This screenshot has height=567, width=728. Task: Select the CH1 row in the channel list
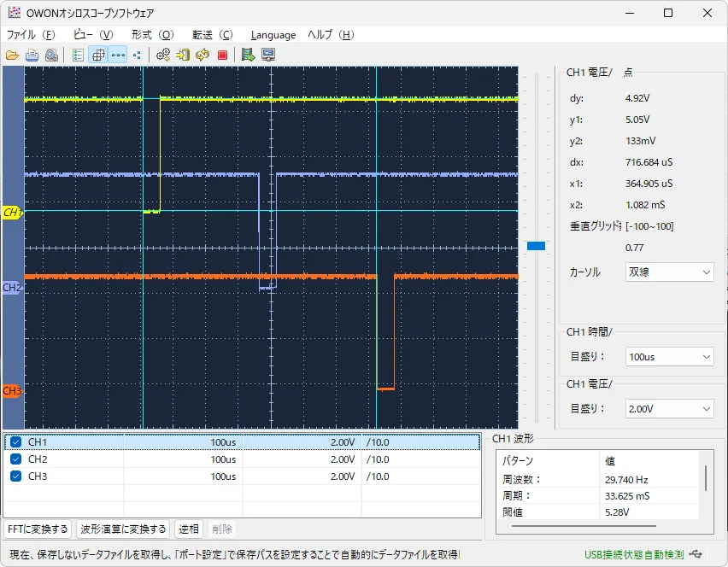tap(243, 441)
